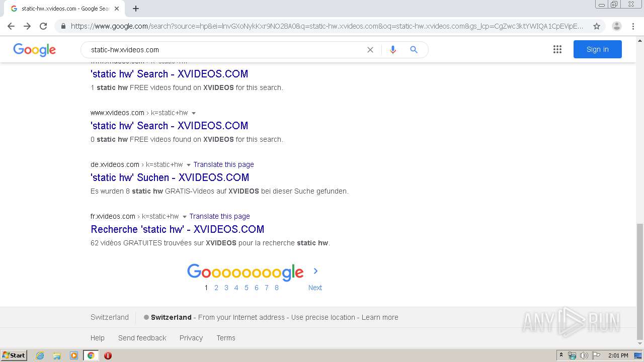The image size is (644, 362).
Task: Expand the dropdown arrow next to www.xvideos.com k=static+hw
Action: (x=194, y=113)
